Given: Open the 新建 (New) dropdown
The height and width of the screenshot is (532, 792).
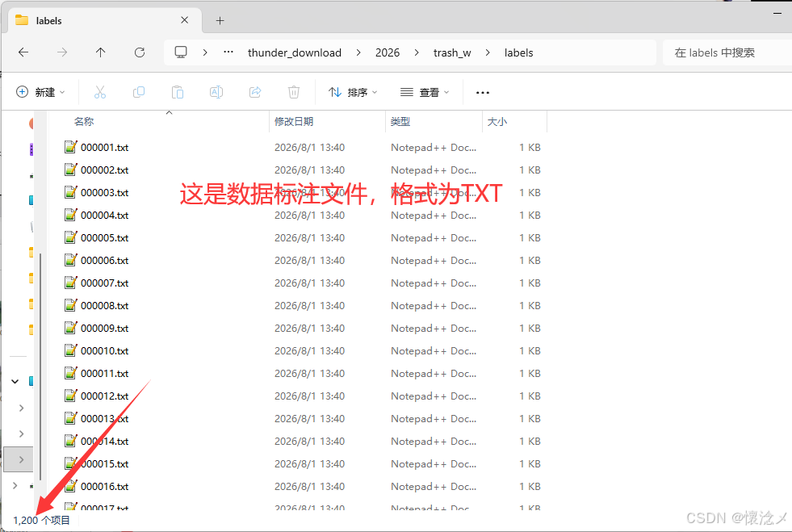Looking at the screenshot, I should [40, 92].
